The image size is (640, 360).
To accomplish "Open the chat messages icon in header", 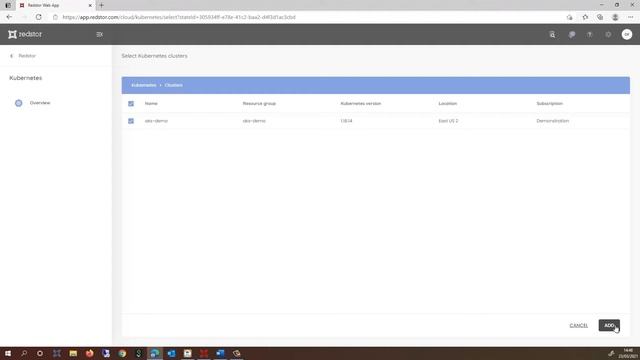I will [x=571, y=35].
